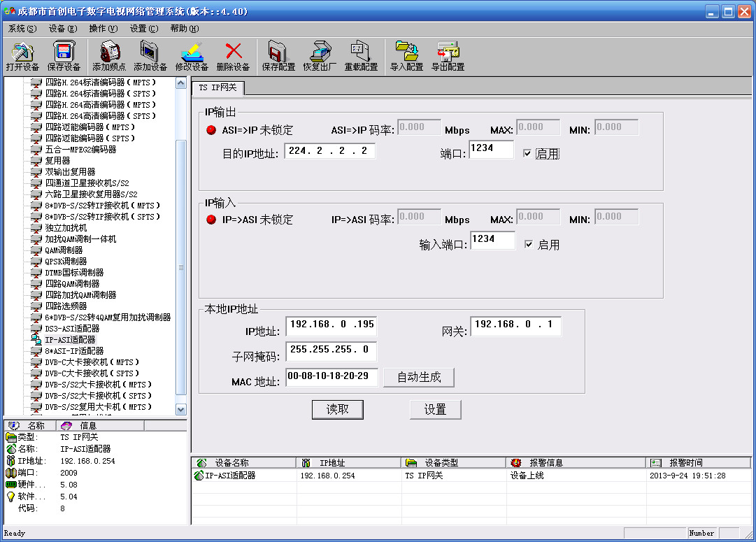Viewport: 756px width, 542px height.
Task: Click the 添加设备 toolbar icon
Action: pos(150,52)
